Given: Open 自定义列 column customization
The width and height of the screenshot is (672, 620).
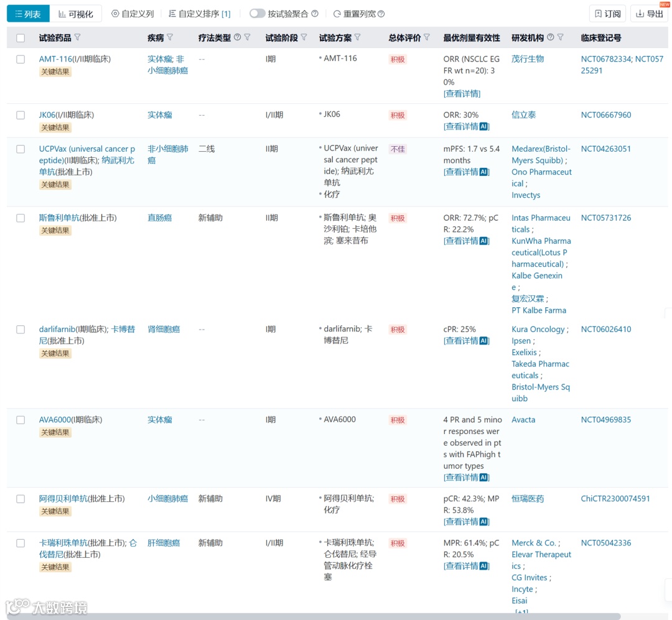Looking at the screenshot, I should click(133, 14).
